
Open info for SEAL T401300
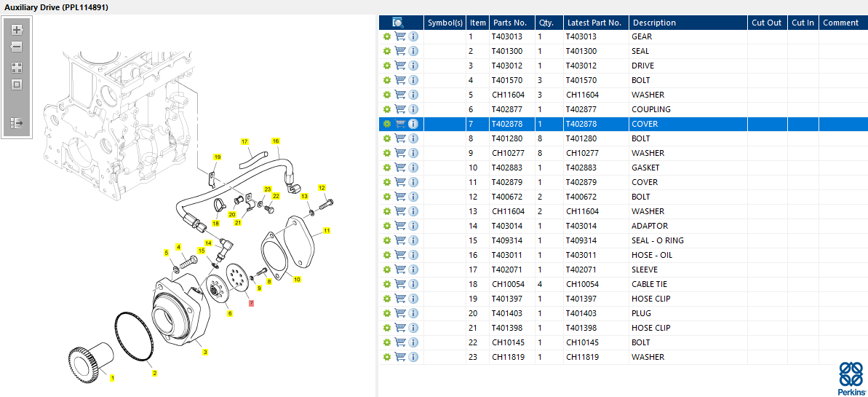[x=413, y=51]
